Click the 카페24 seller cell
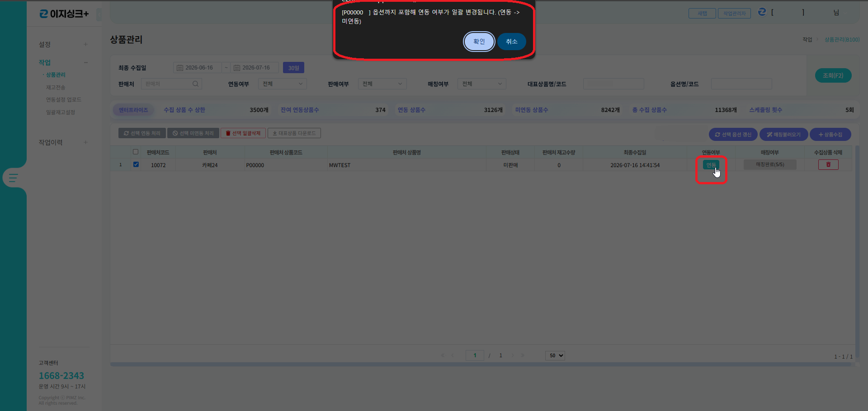Screen dimensions: 868x411 [x=210, y=165]
